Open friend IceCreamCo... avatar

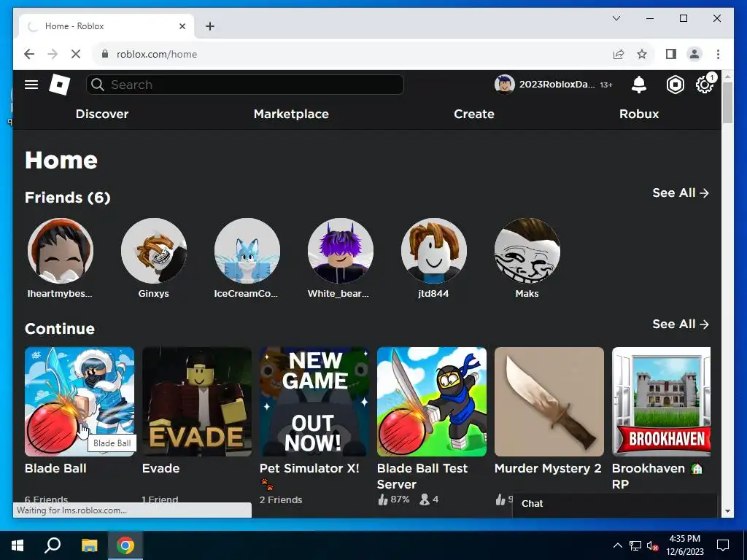(x=247, y=251)
